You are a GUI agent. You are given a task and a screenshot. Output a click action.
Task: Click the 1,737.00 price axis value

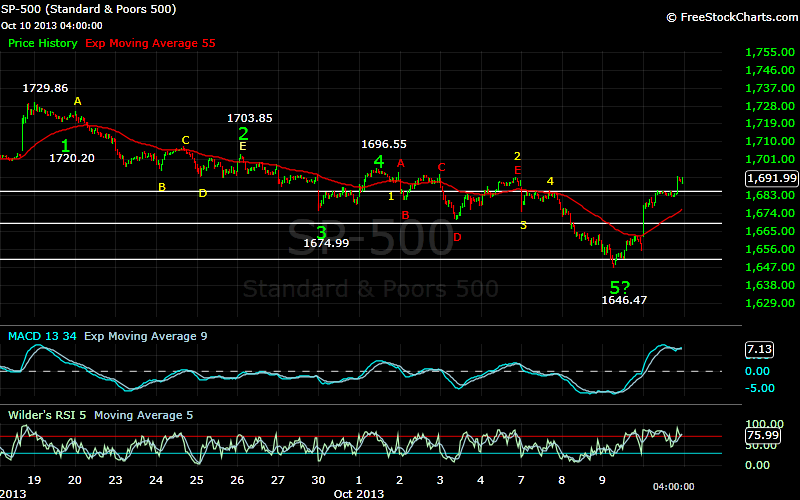click(x=770, y=88)
